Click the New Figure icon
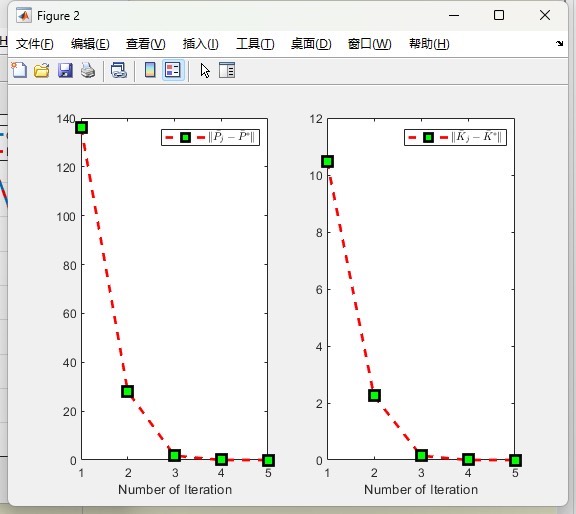This screenshot has height=514, width=576. tap(19, 70)
